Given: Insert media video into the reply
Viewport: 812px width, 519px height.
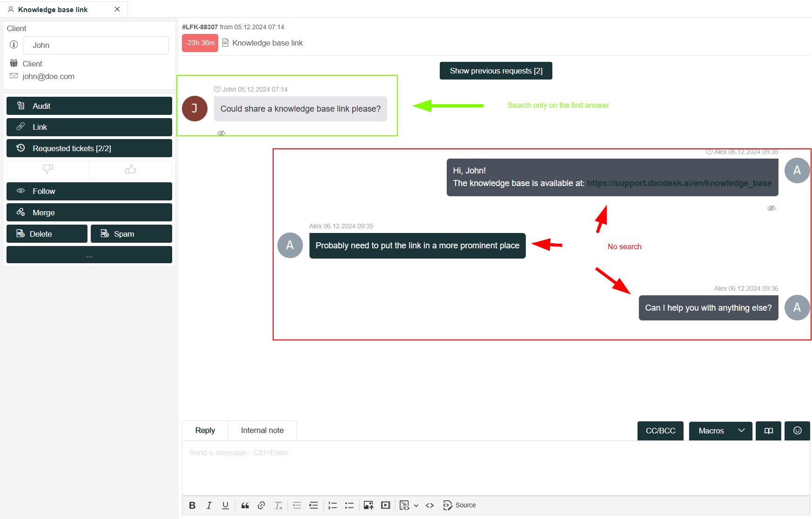Looking at the screenshot, I should coord(386,505).
